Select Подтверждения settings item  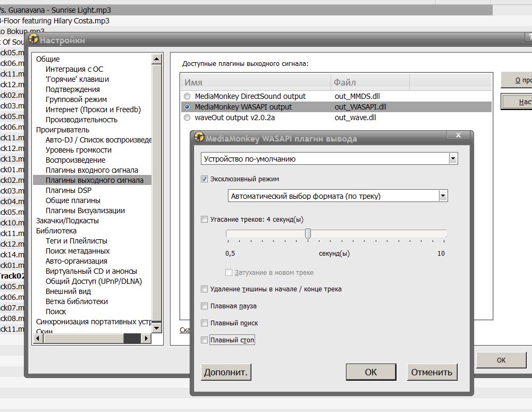tap(73, 90)
